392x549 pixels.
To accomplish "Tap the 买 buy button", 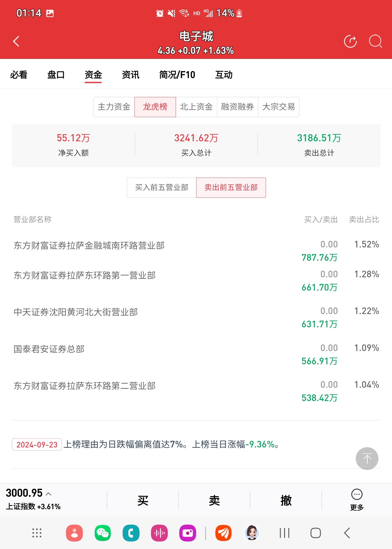I will point(143,500).
